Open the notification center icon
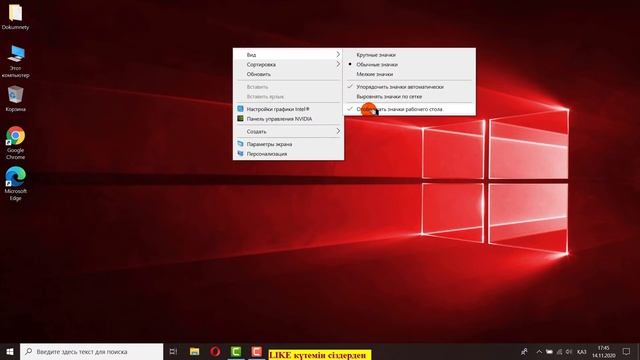640x360 pixels. pos(627,351)
